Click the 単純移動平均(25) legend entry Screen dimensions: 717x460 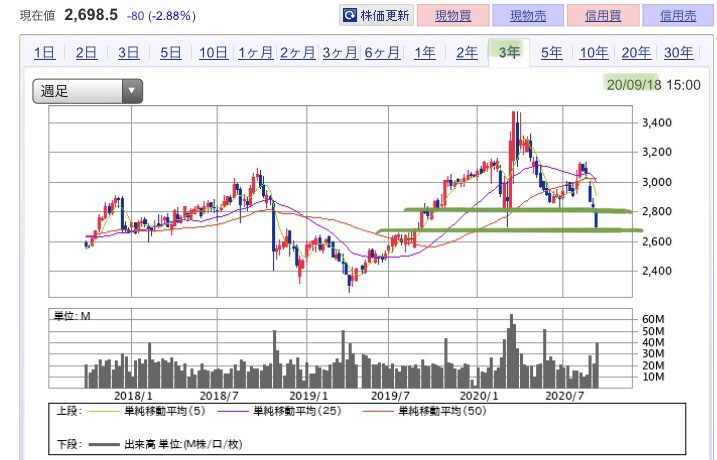click(x=280, y=411)
